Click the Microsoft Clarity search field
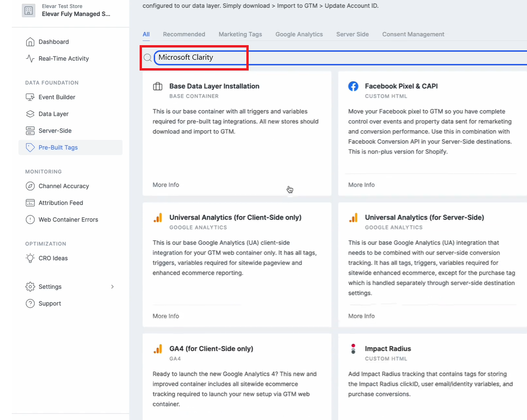Viewport: 527px width, 420px height. click(340, 57)
